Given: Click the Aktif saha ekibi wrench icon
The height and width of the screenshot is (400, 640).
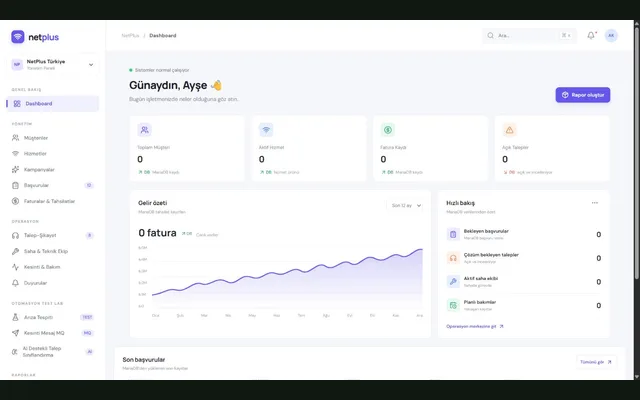Looking at the screenshot, I should click(453, 282).
